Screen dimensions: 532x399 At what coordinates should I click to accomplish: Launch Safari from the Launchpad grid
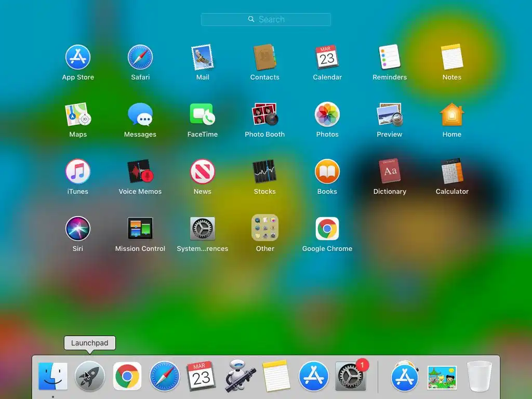point(140,57)
